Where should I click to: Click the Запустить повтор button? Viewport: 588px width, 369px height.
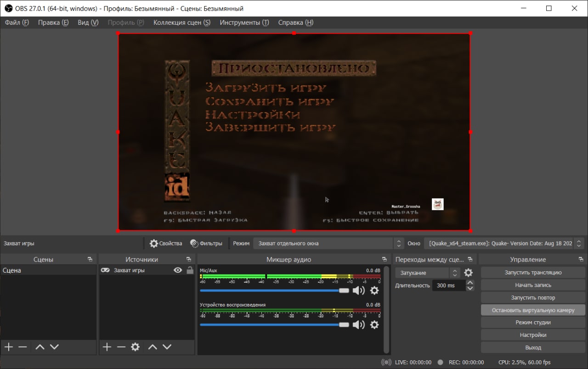click(533, 297)
